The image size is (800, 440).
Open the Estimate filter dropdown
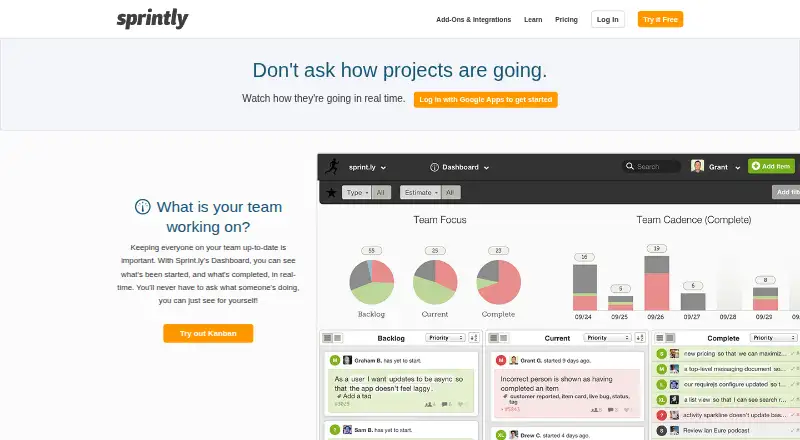[x=420, y=192]
